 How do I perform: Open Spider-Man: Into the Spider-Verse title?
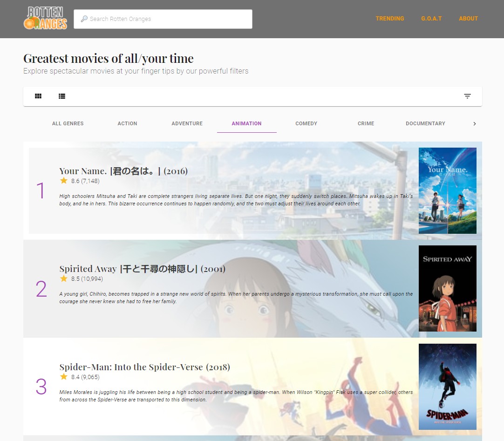[145, 367]
